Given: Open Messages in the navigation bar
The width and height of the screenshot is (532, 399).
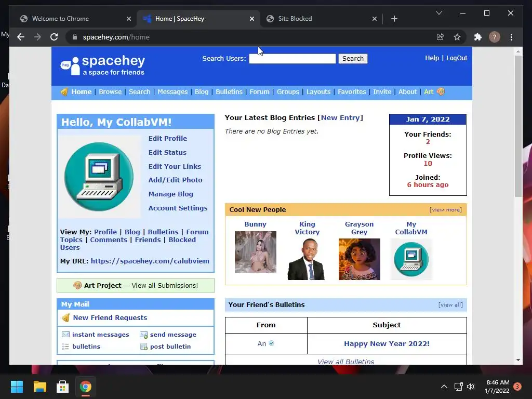Looking at the screenshot, I should (x=172, y=91).
